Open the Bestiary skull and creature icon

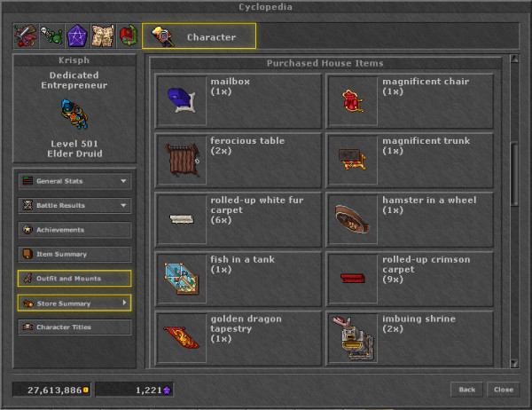(51, 35)
